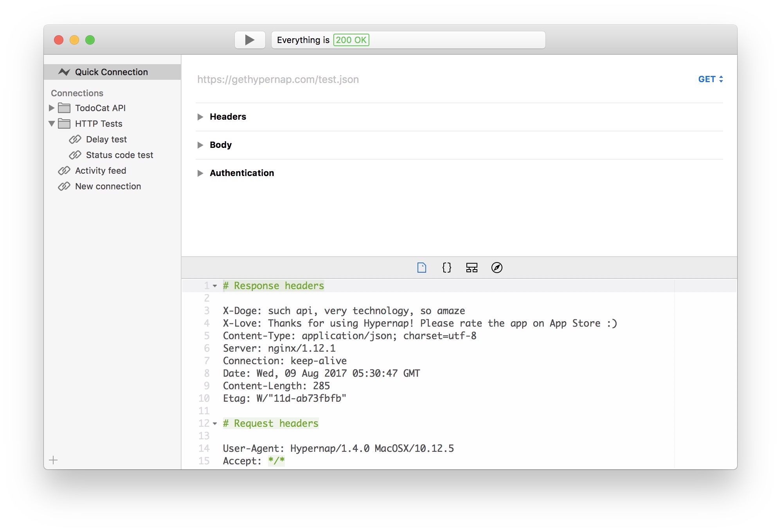Click the Quick Connection lightning icon
This screenshot has height=532, width=781.
click(64, 72)
